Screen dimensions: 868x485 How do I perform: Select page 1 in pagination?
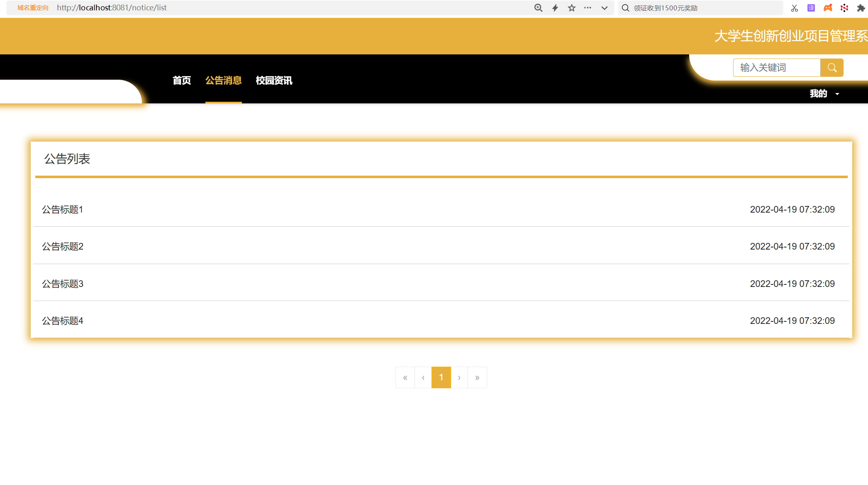coord(441,377)
